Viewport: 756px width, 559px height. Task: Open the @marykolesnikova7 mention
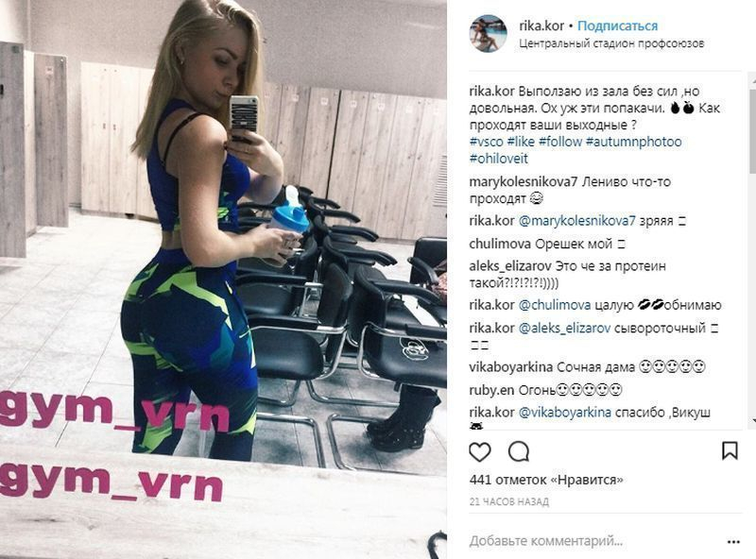(x=577, y=221)
